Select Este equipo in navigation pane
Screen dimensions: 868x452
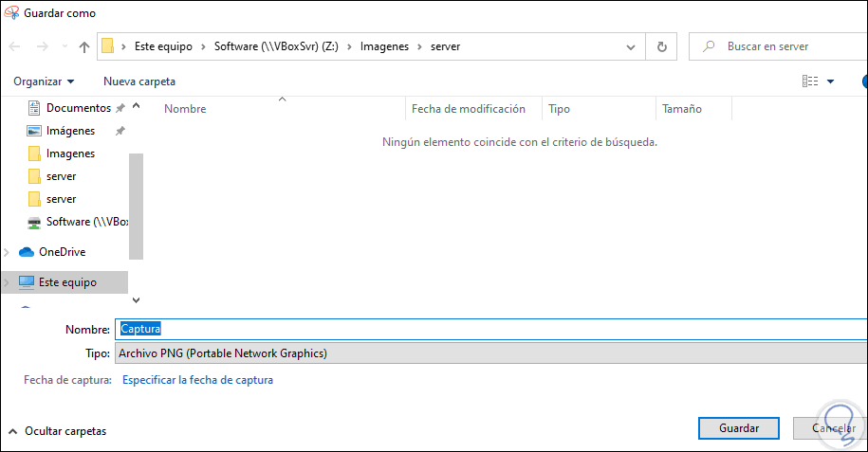pyautogui.click(x=67, y=282)
